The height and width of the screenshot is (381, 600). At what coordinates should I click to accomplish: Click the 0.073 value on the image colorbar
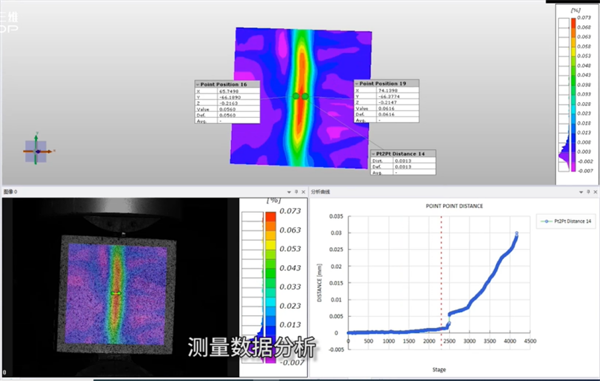[290, 211]
